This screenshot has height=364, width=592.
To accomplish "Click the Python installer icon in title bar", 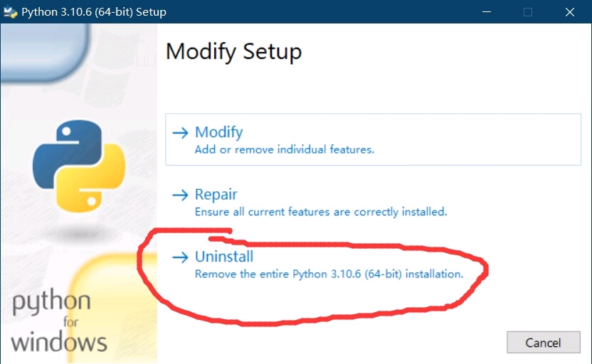I will tap(10, 12).
